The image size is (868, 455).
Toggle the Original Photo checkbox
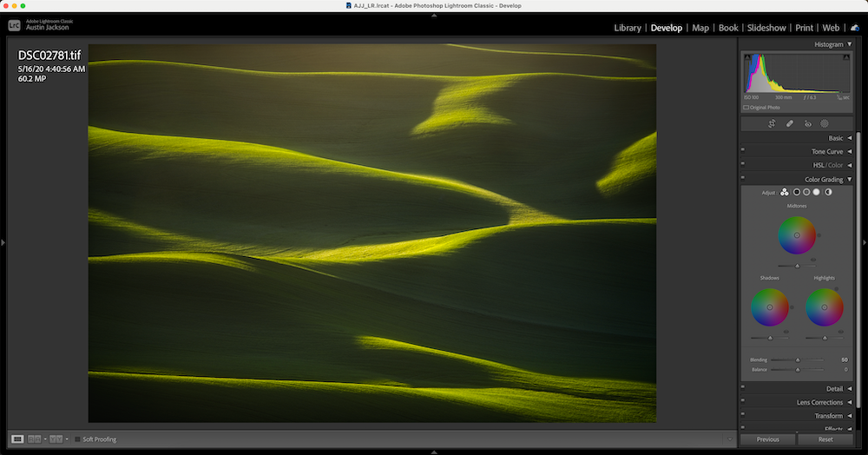[746, 108]
